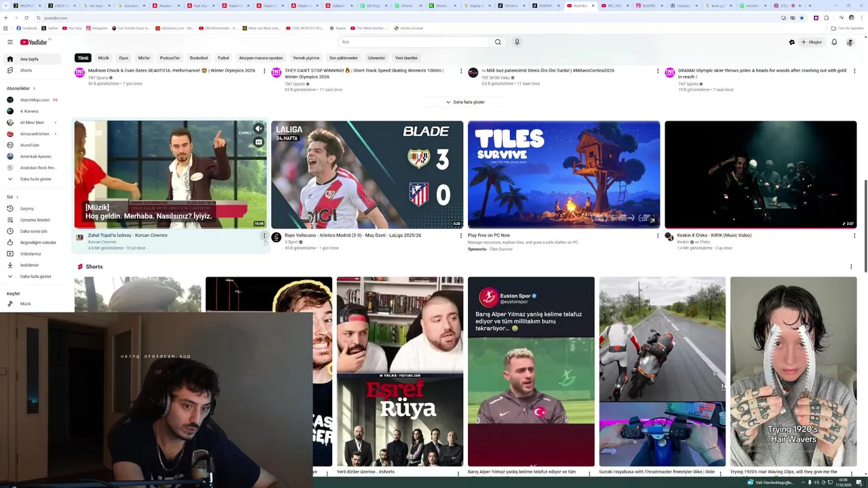The height and width of the screenshot is (488, 868).
Task: Select the Basketbol filter chip
Action: 199,58
